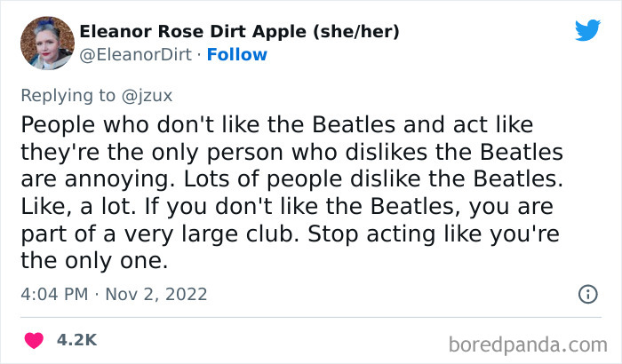
Task: Like the tweet with the heart icon
Action: tap(36, 340)
